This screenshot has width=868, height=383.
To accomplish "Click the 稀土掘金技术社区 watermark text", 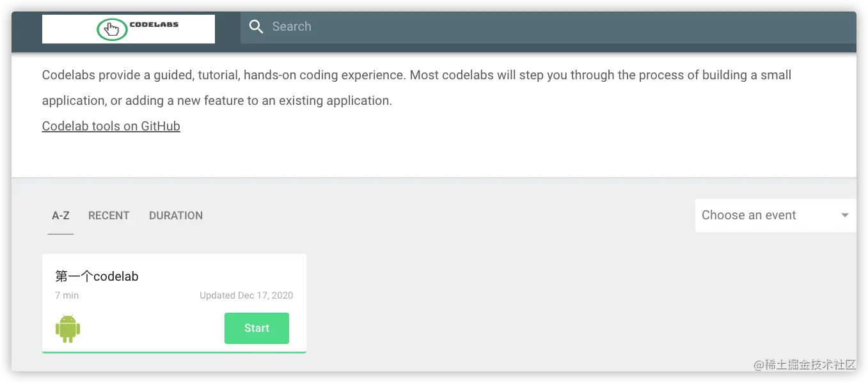I will [804, 365].
